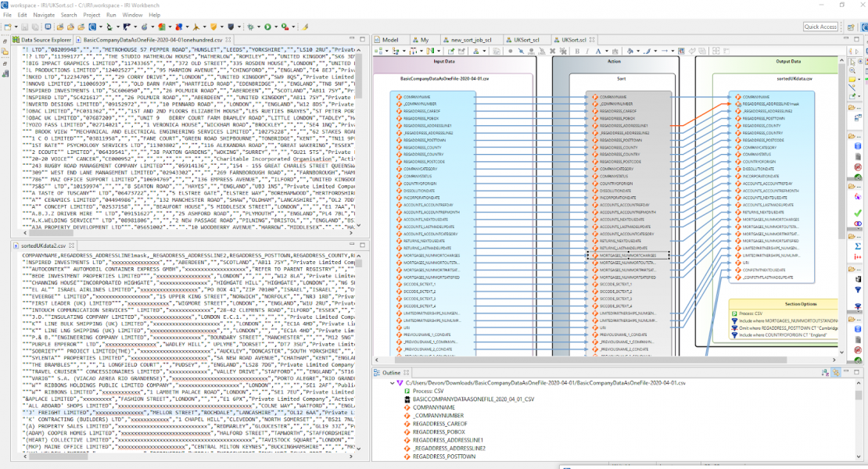Open the Window menu
This screenshot has width=868, height=469.
(132, 15)
